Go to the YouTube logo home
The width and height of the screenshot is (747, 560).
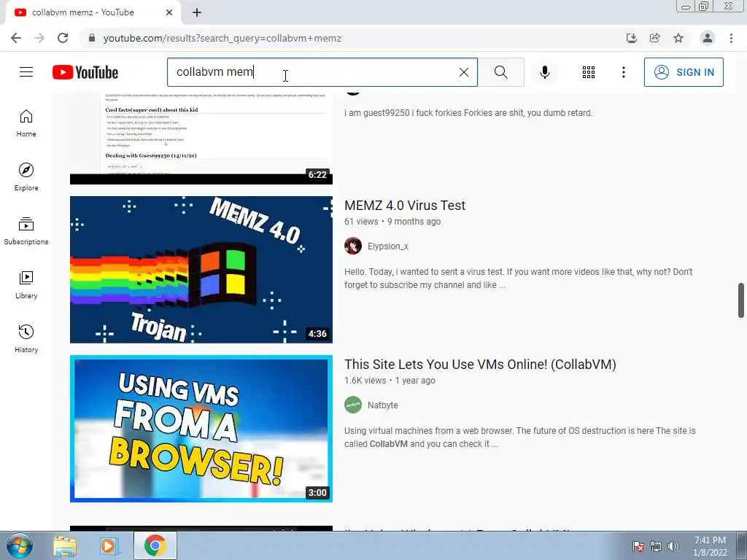[85, 72]
